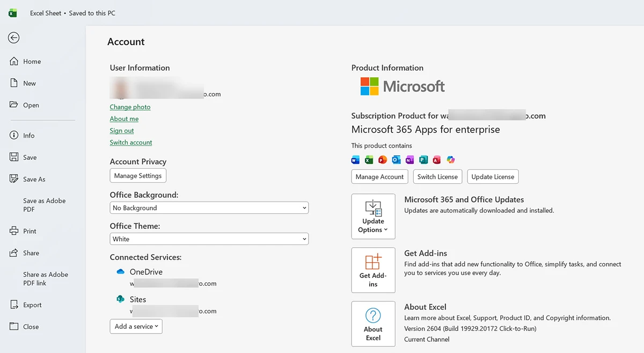Click the OneDrive cloud icon
The height and width of the screenshot is (353, 644).
coord(121,272)
